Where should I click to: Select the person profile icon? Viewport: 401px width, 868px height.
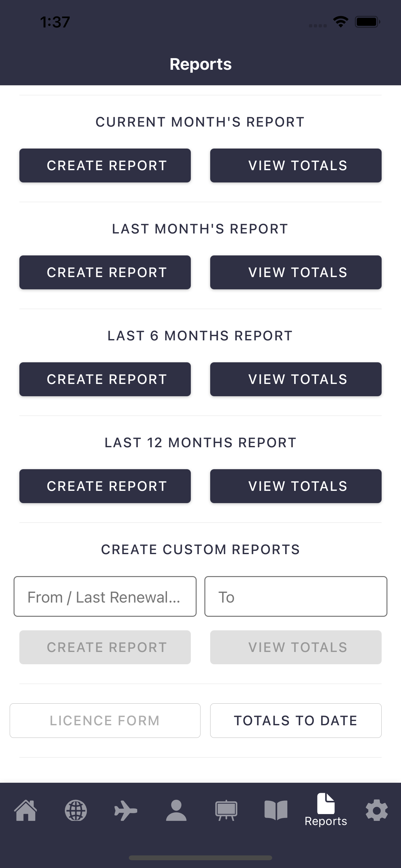pyautogui.click(x=176, y=811)
